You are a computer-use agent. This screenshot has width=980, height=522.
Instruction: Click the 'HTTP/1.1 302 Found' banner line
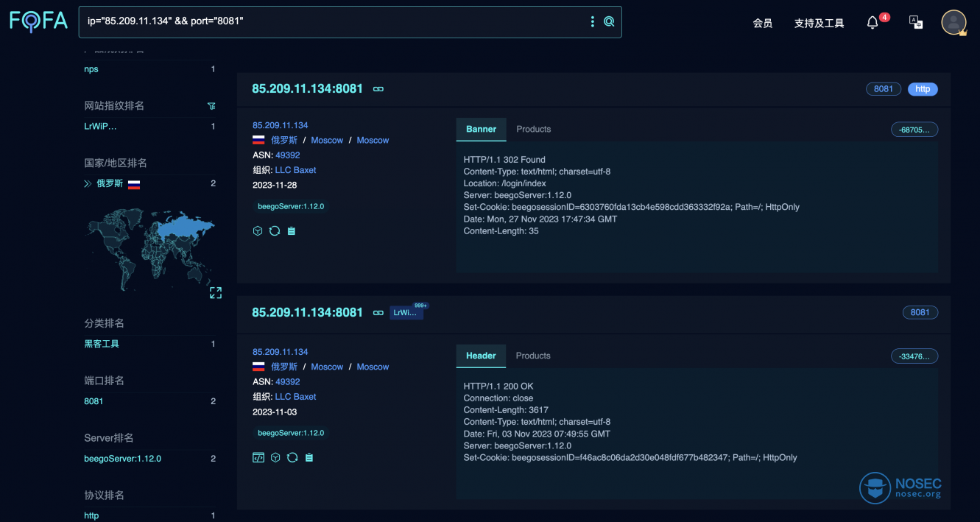tap(504, 160)
